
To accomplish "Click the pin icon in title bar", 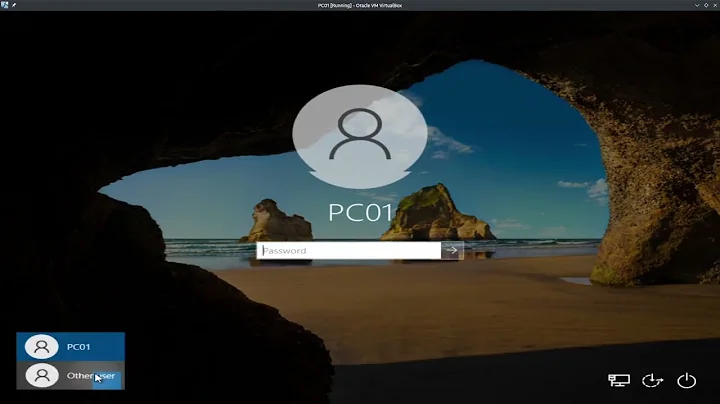I will 14,5.
